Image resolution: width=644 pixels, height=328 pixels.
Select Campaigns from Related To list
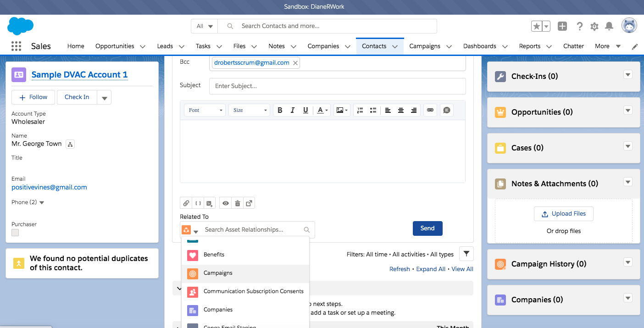point(218,273)
